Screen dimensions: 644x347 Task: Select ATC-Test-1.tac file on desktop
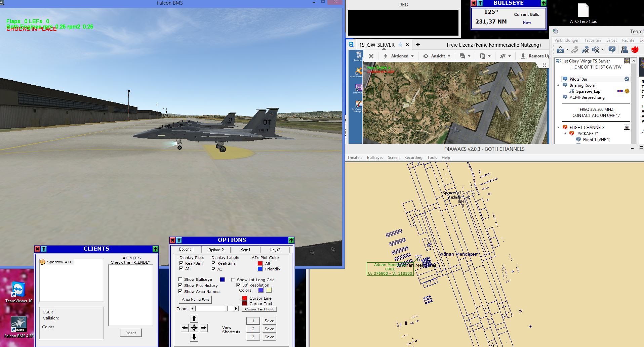[x=583, y=13]
